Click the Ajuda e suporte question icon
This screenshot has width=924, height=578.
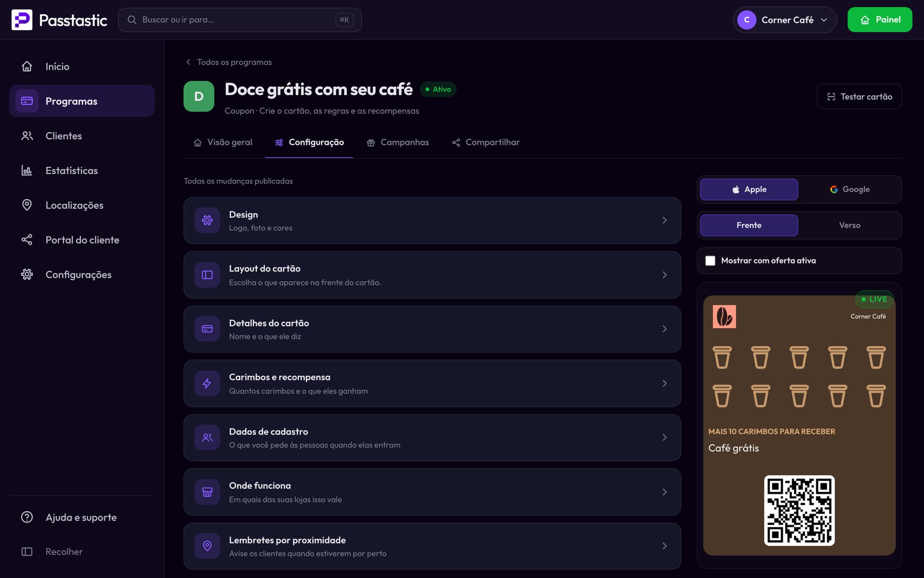click(x=27, y=517)
